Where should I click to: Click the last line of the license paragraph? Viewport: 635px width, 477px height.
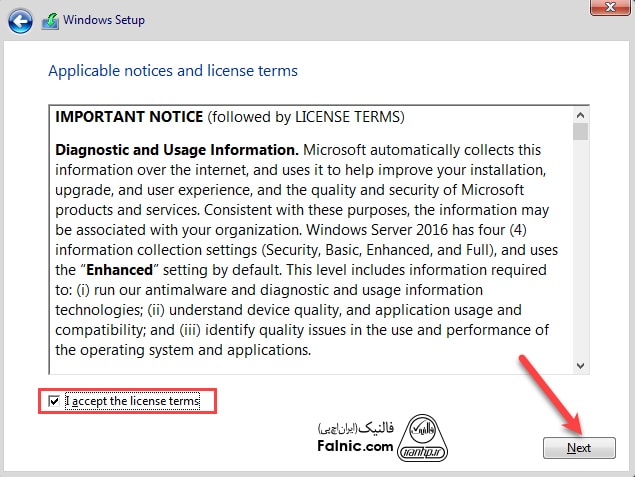(x=183, y=350)
